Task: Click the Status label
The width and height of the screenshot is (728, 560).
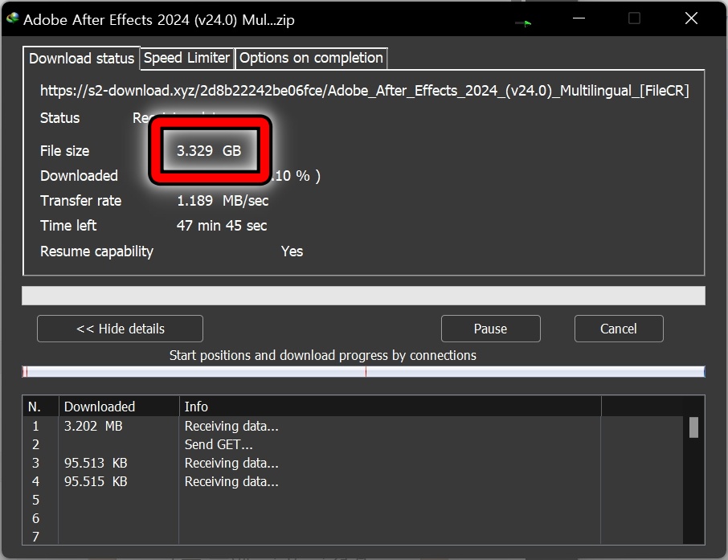Action: pos(60,118)
